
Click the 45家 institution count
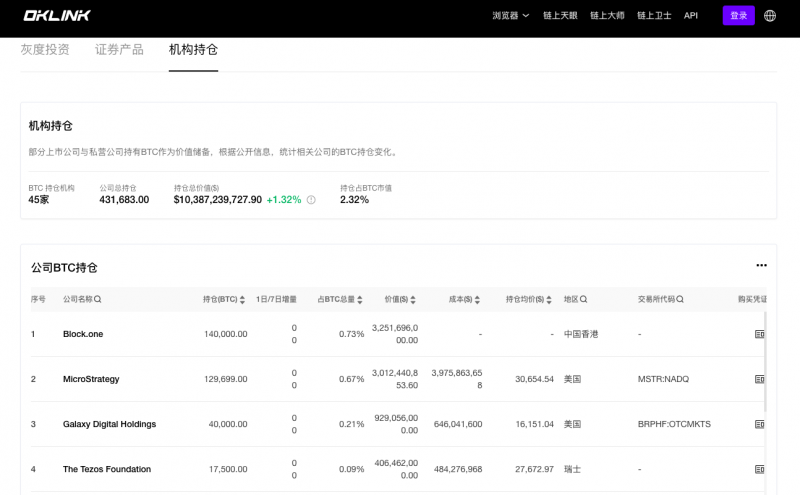[x=39, y=200]
